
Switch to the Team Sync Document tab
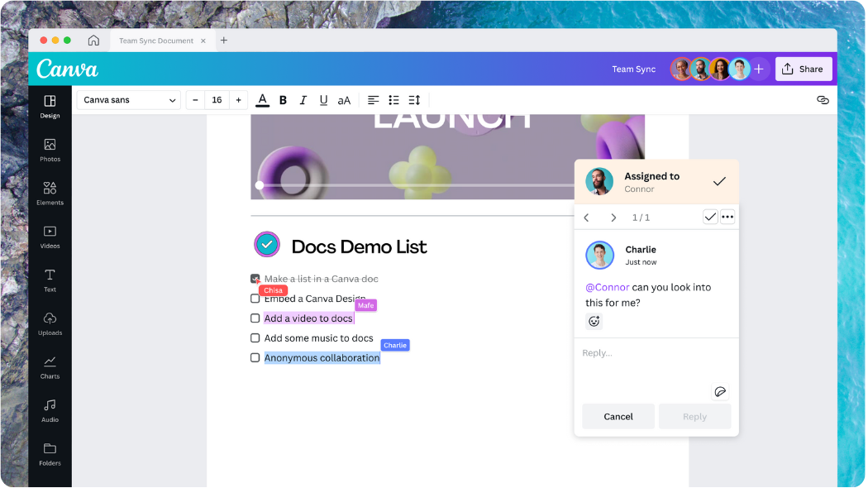pyautogui.click(x=157, y=40)
